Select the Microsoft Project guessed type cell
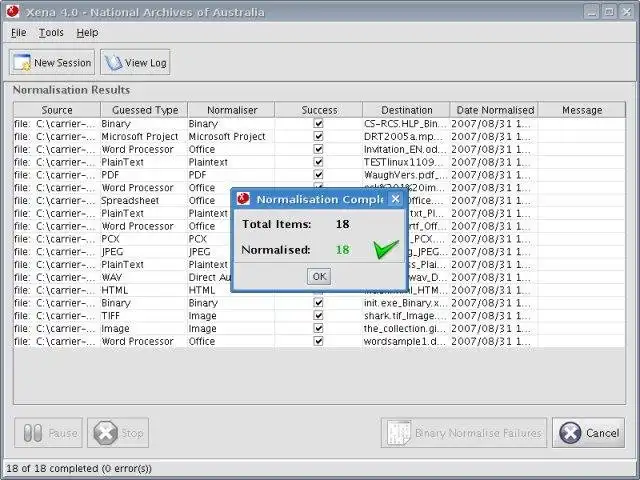The image size is (640, 480). click(x=144, y=136)
